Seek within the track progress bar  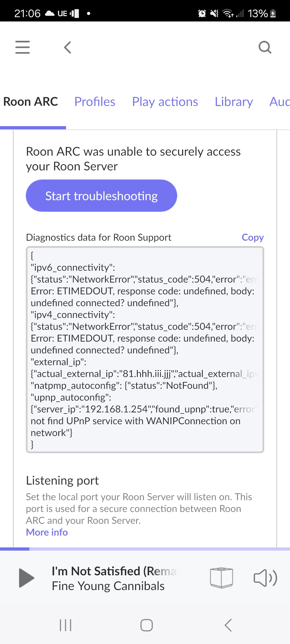145,549
